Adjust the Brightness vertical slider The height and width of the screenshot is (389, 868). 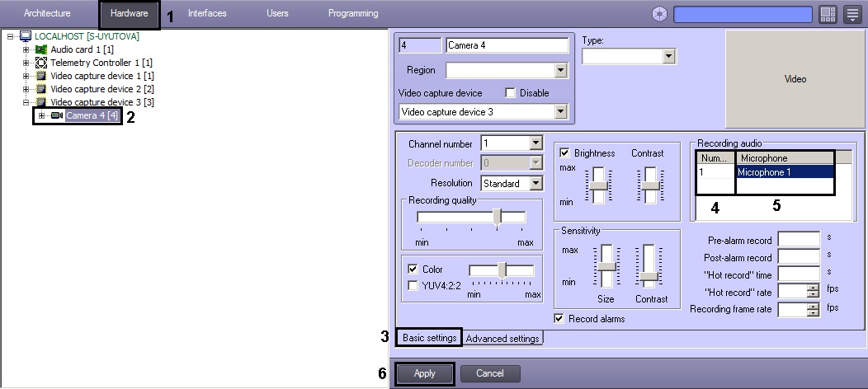click(x=598, y=185)
